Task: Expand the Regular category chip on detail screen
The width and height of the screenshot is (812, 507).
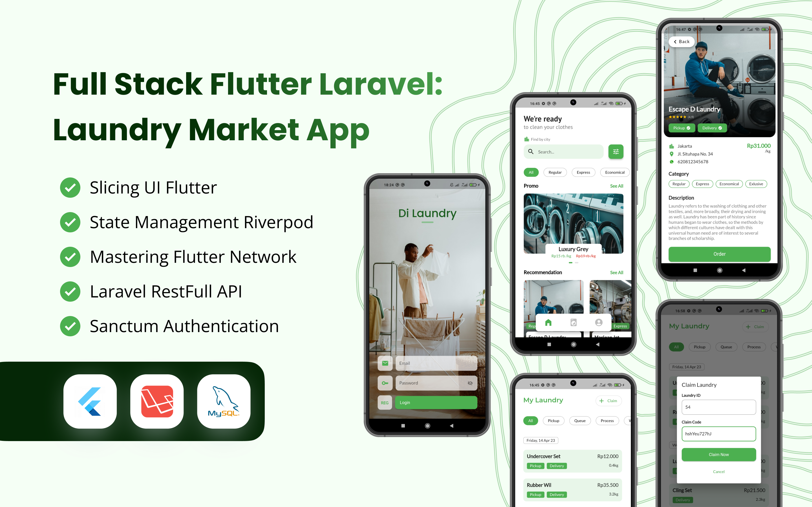Action: click(x=679, y=184)
